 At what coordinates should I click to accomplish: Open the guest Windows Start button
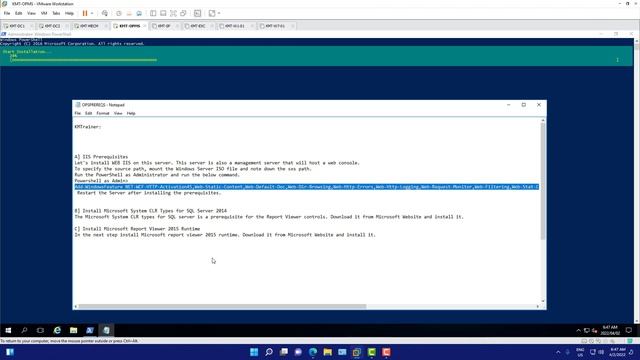pos(8,330)
